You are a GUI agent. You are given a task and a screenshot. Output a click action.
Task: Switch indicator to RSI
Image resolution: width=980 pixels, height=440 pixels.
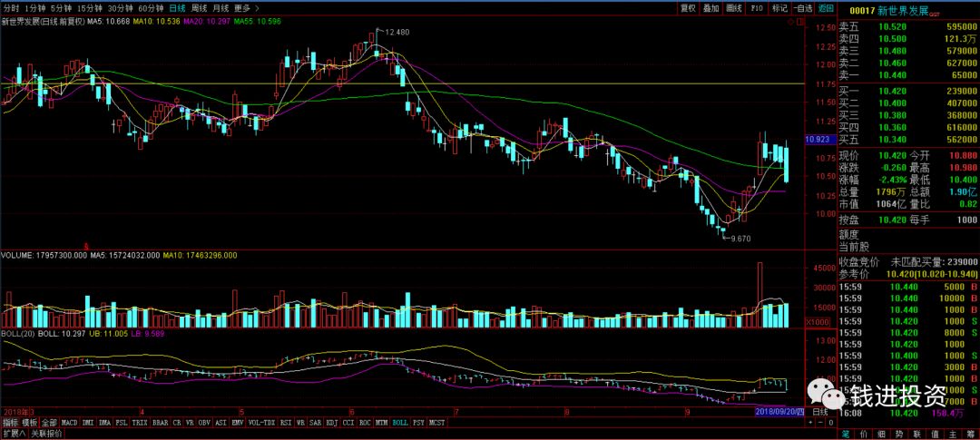point(286,423)
